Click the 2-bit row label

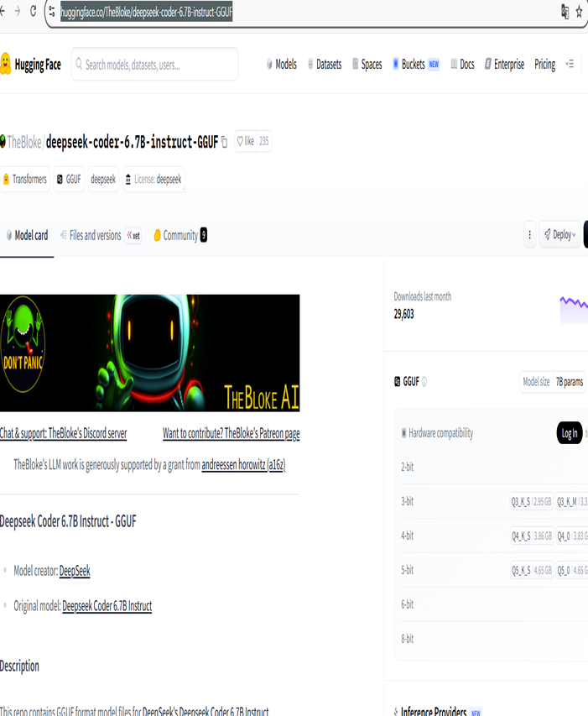pyautogui.click(x=407, y=467)
